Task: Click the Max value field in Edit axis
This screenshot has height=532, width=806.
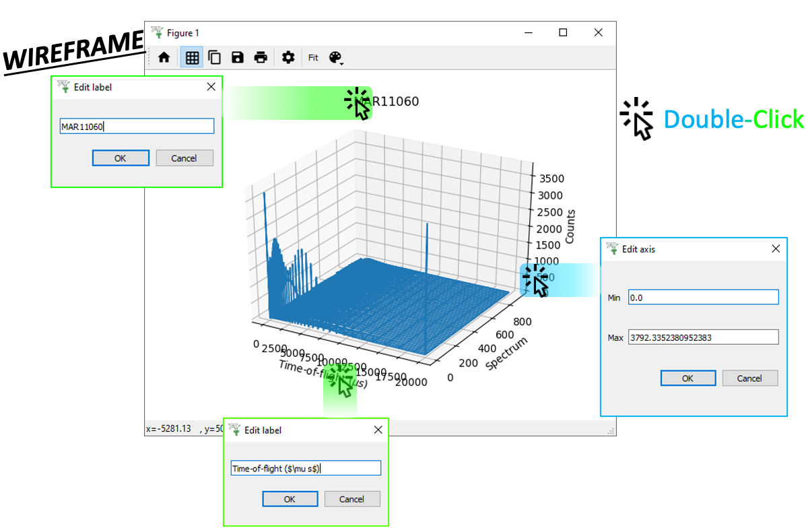Action: [703, 337]
